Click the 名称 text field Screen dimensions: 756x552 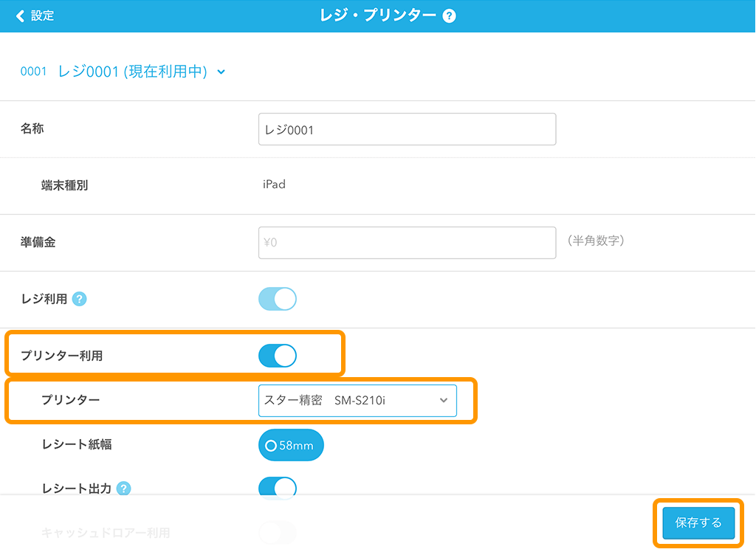point(407,129)
